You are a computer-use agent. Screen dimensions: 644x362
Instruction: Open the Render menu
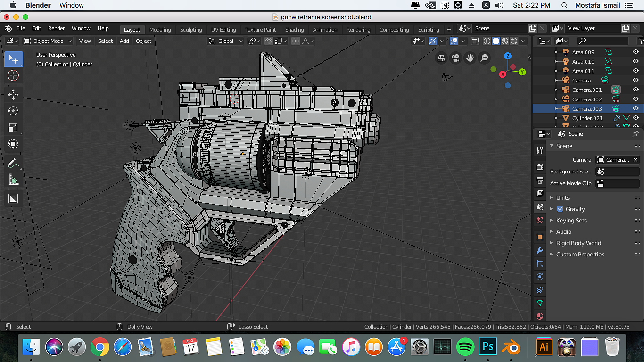coord(56,28)
